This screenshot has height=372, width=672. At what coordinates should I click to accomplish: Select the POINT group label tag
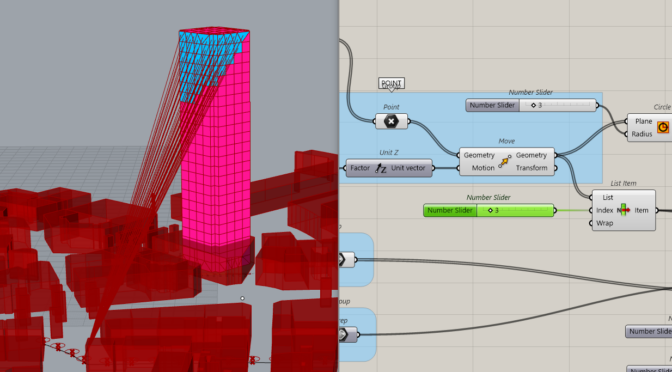pyautogui.click(x=391, y=83)
